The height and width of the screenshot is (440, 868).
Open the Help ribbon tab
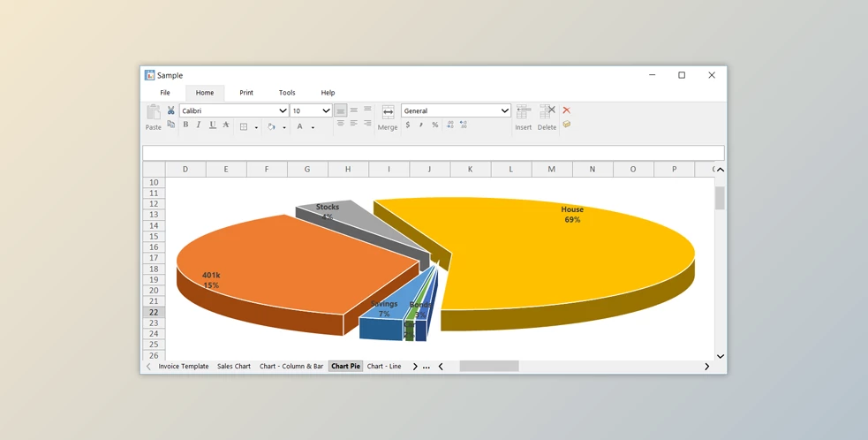point(328,93)
